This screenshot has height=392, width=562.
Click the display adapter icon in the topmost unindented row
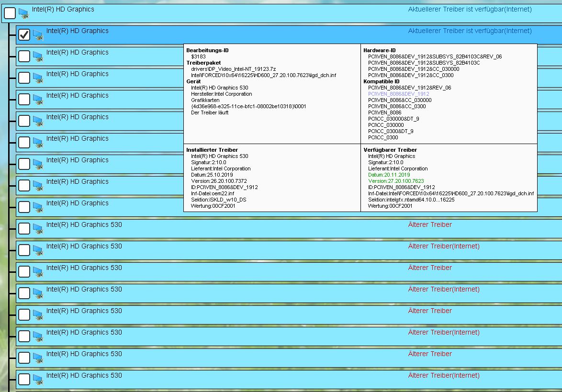coord(23,13)
